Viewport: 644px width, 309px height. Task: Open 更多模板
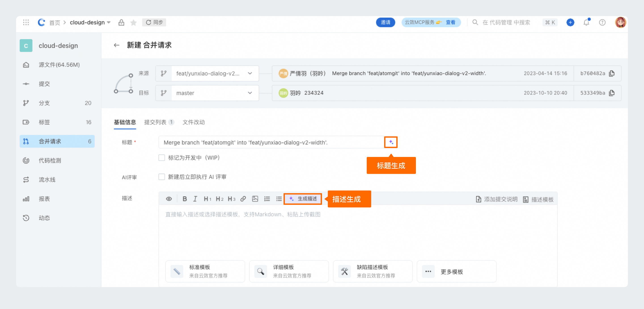coord(456,271)
